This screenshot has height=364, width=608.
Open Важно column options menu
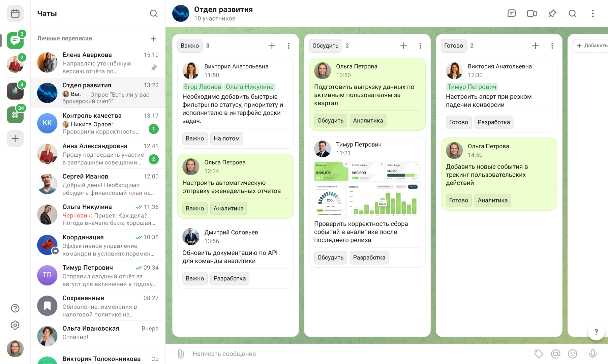pyautogui.click(x=289, y=46)
